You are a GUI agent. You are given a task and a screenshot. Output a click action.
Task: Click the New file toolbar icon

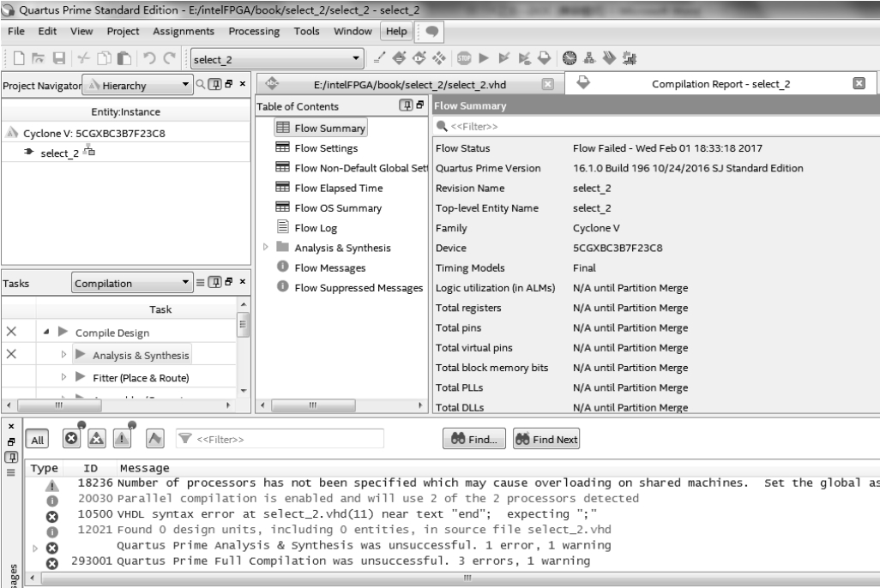point(19,58)
